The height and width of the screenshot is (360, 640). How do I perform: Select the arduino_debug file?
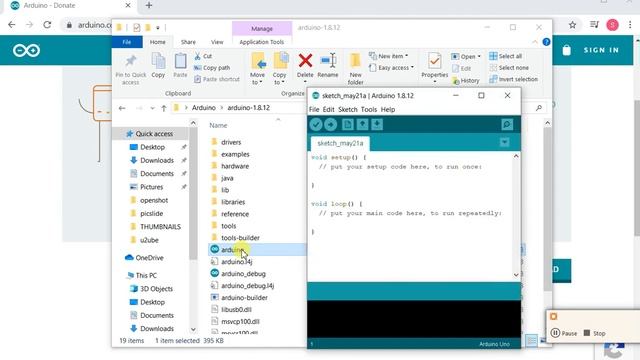pos(243,274)
